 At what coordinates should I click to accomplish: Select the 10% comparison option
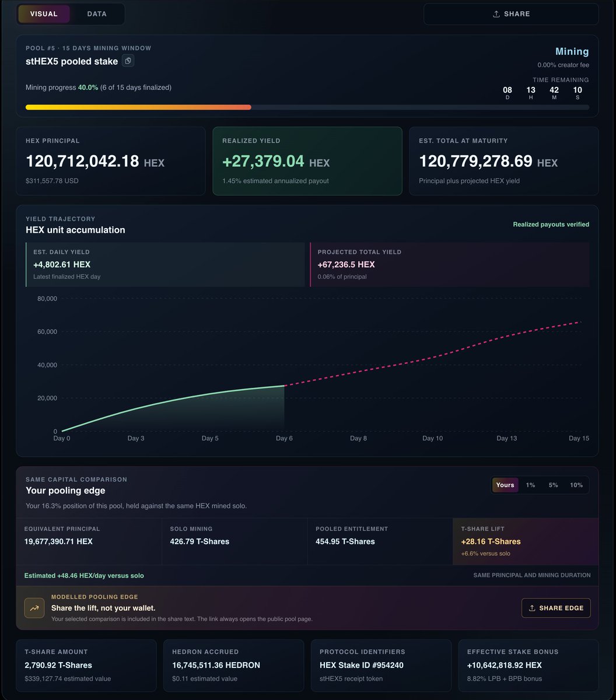576,485
